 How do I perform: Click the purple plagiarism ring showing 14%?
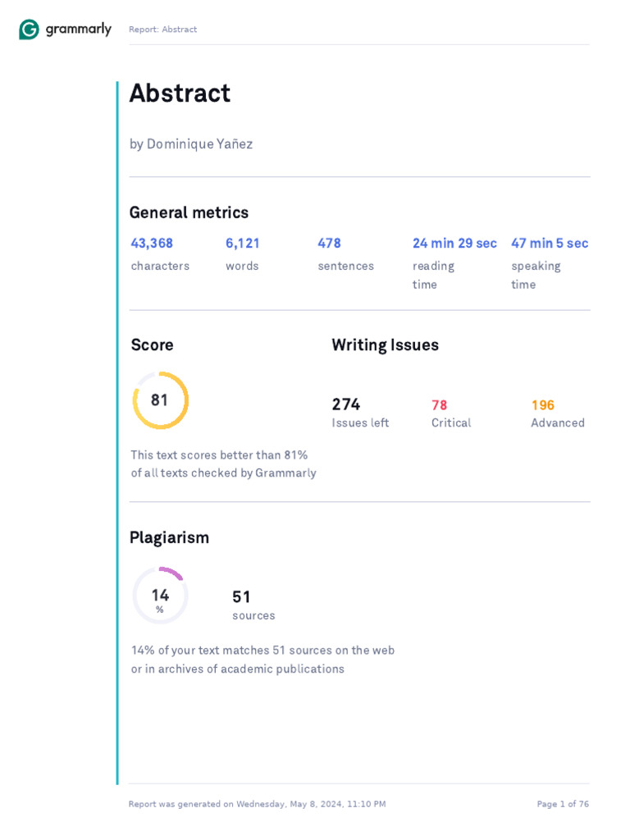pos(160,596)
